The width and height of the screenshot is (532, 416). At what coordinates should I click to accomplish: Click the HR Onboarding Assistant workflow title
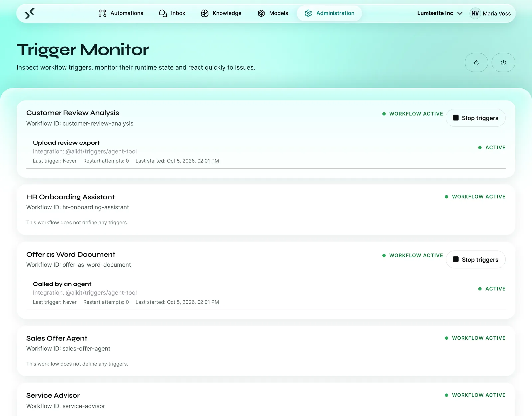[x=70, y=197]
